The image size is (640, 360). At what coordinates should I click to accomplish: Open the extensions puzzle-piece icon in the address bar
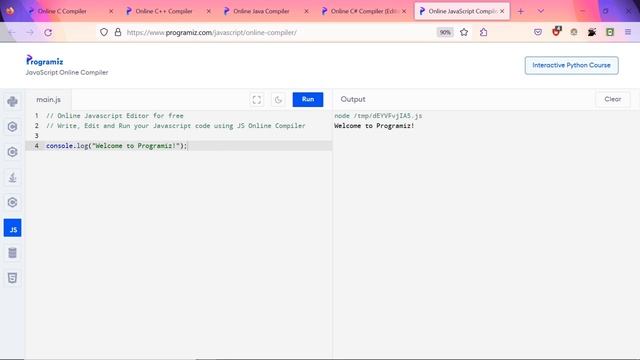484,32
